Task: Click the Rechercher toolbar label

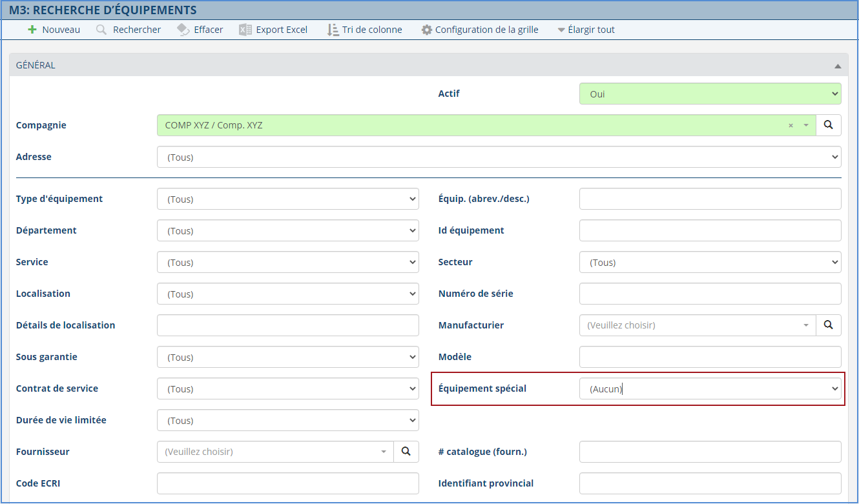Action: pos(137,30)
